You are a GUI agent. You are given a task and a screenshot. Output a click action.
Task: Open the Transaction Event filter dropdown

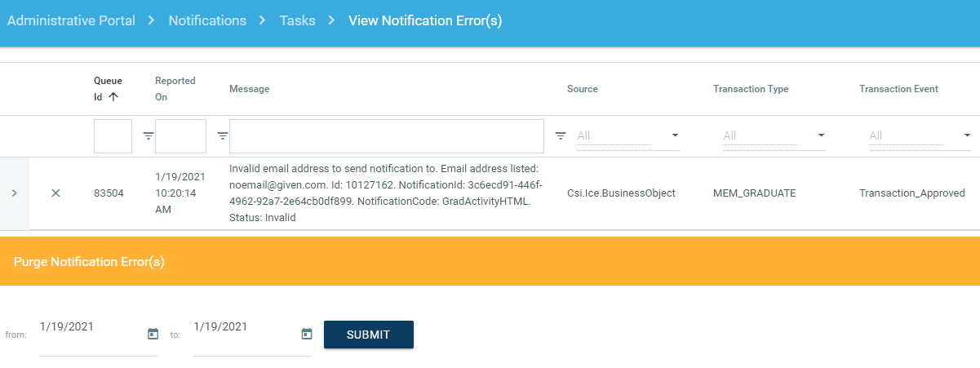pos(920,135)
